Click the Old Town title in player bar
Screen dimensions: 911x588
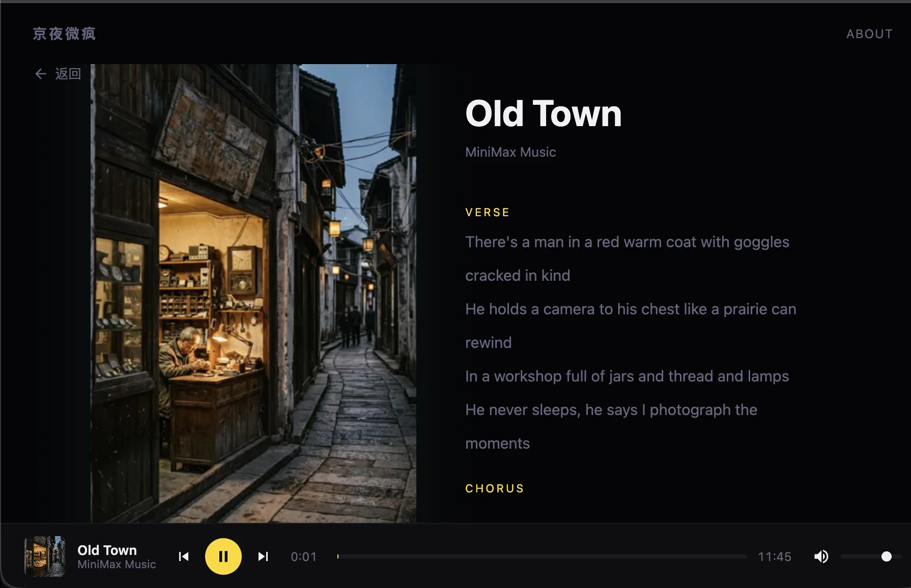[x=107, y=550]
